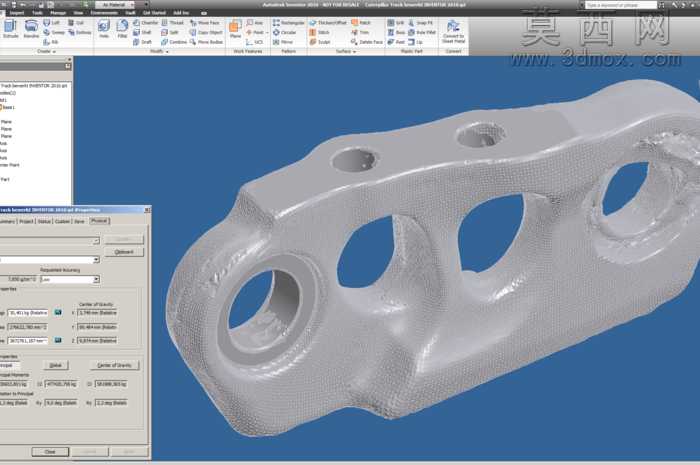The height and width of the screenshot is (465, 700).
Task: Open the Point tool dropdown arrow
Action: 267,33
